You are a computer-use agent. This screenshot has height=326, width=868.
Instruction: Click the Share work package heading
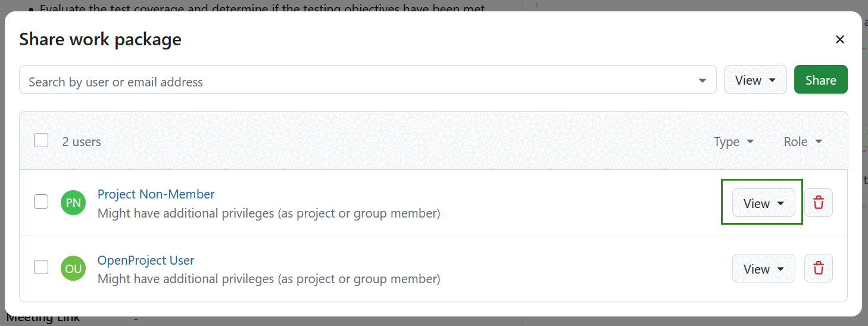100,40
